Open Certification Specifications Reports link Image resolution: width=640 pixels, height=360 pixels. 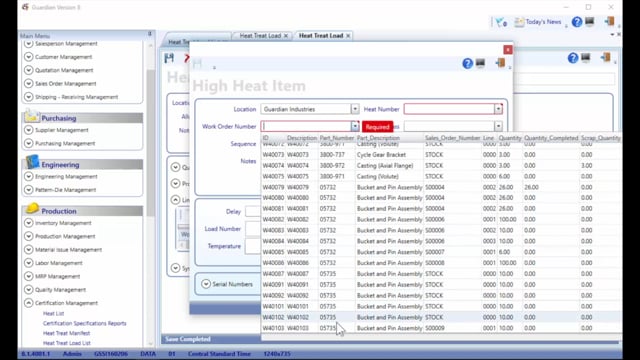pos(84,323)
